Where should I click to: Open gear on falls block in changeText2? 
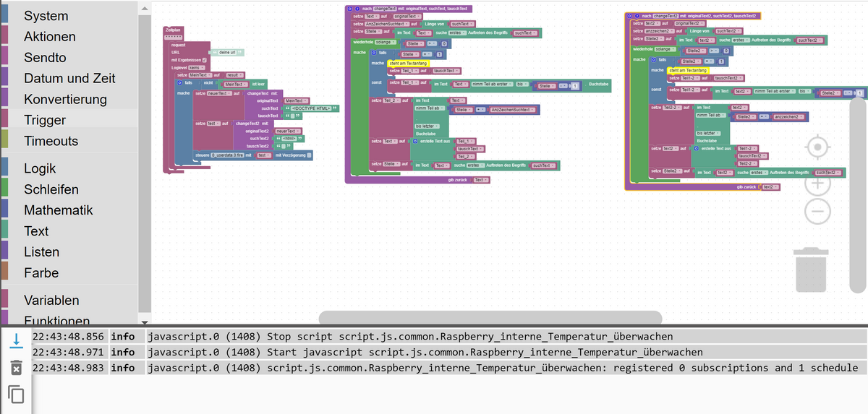[653, 60]
